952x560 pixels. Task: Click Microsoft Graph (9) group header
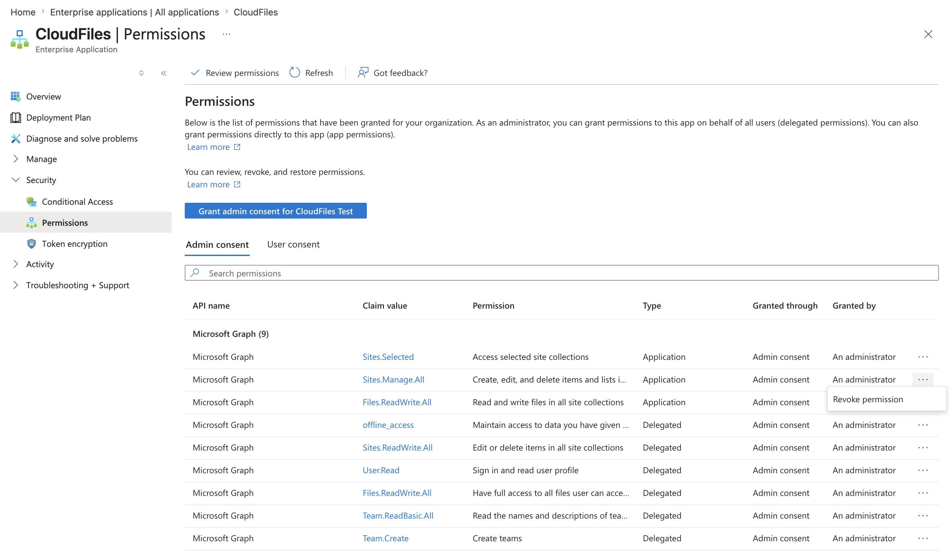230,334
